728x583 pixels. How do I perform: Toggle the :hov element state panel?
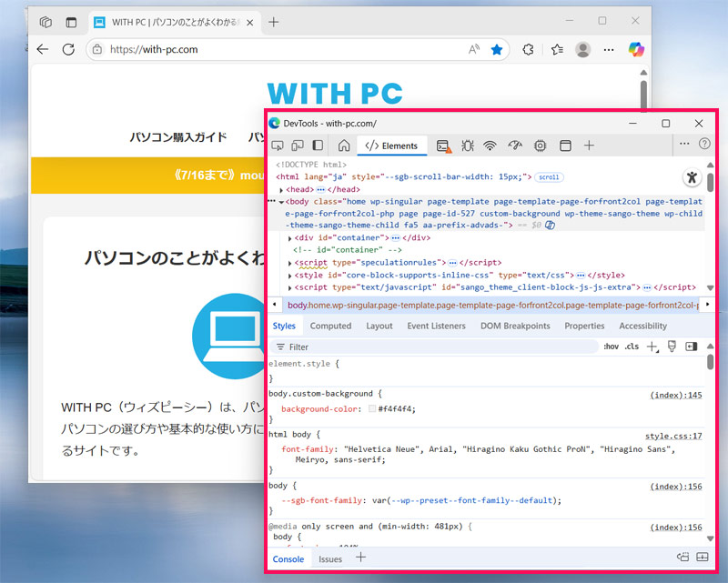[x=611, y=347]
